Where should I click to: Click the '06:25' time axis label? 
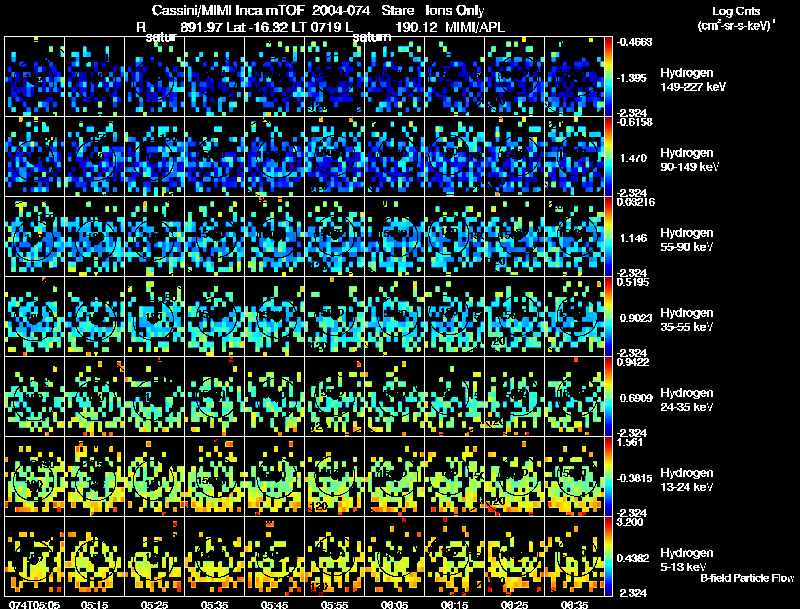[x=514, y=605]
